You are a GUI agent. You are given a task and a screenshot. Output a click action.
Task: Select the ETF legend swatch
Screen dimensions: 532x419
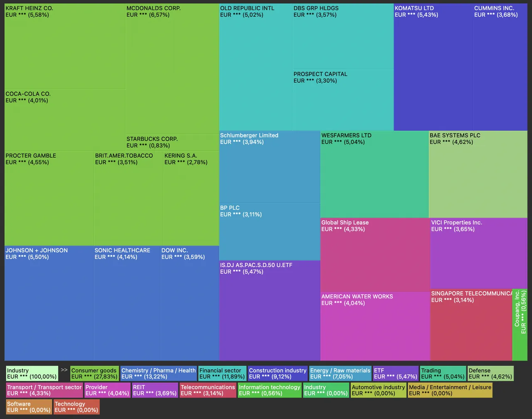396,373
